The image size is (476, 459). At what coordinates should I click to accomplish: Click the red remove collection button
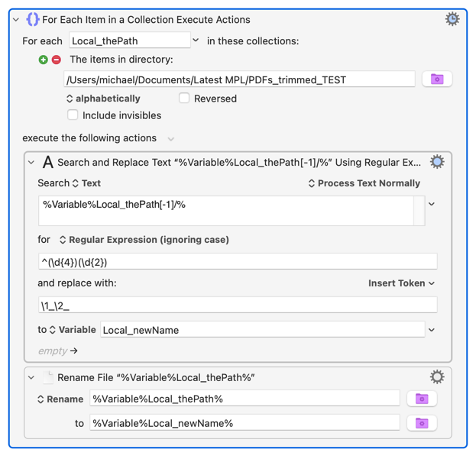coord(57,60)
